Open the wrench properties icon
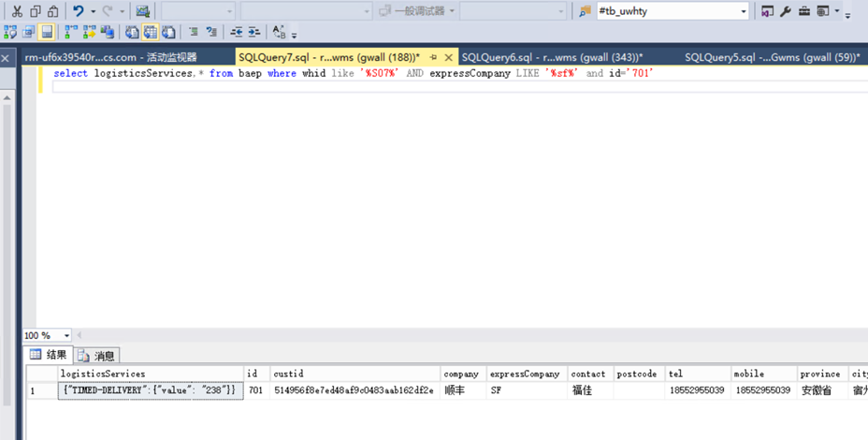The height and width of the screenshot is (440, 868). point(786,11)
